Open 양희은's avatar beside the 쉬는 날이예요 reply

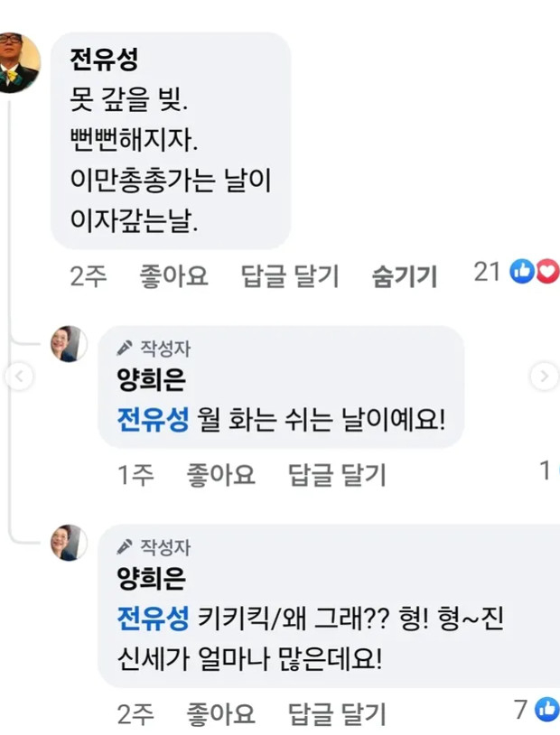coord(70,344)
